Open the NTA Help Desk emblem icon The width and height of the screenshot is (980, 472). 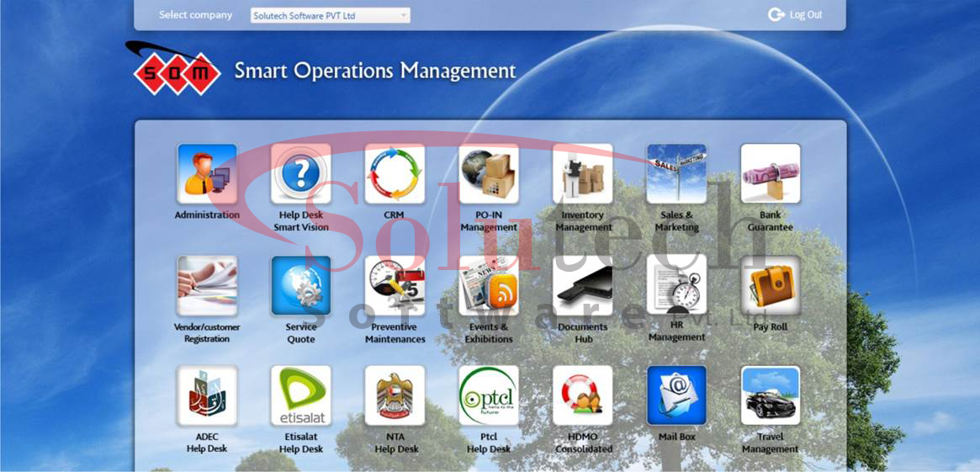click(395, 395)
